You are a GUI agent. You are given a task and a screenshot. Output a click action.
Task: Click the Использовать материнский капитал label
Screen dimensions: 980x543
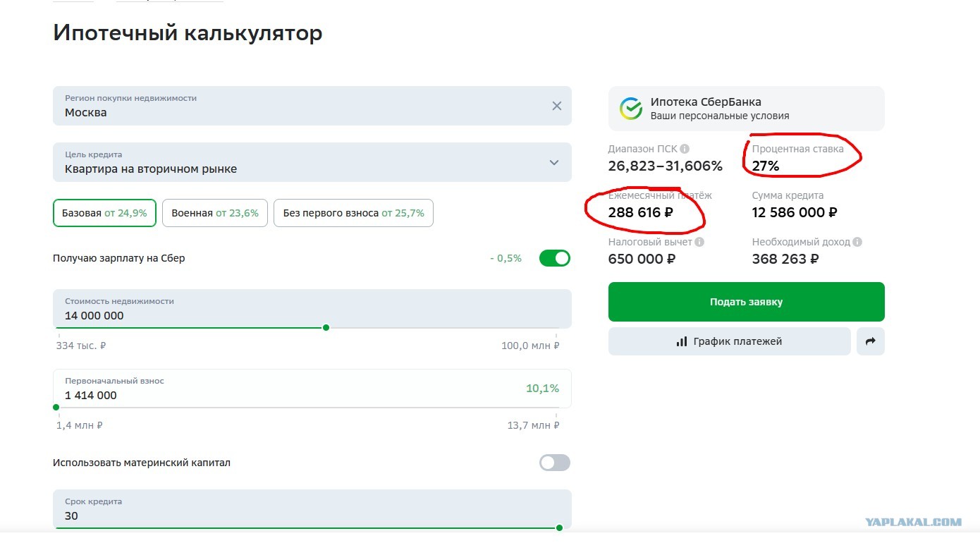pyautogui.click(x=142, y=463)
